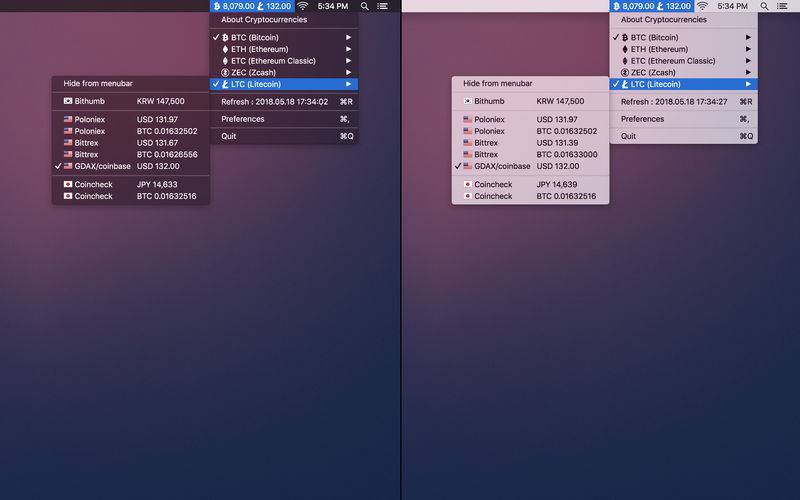Click the Zcash coin icon in the light menu
Viewport: 800px width, 500px height.
pyautogui.click(x=625, y=72)
